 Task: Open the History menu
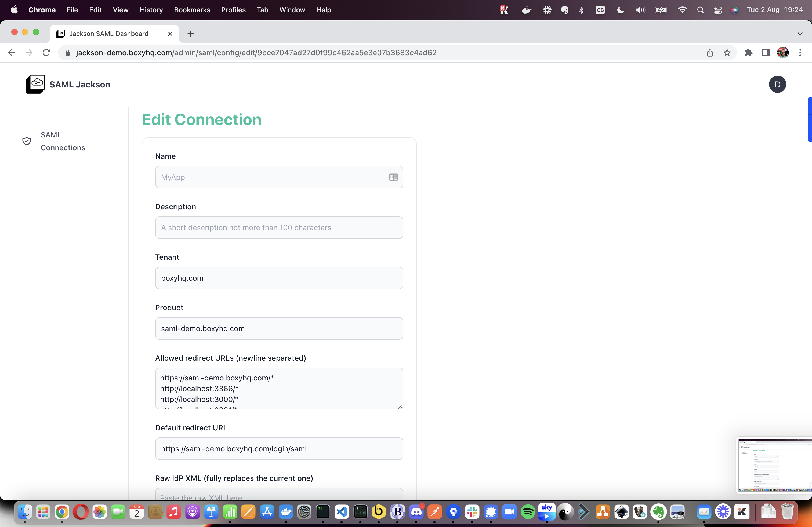[151, 10]
